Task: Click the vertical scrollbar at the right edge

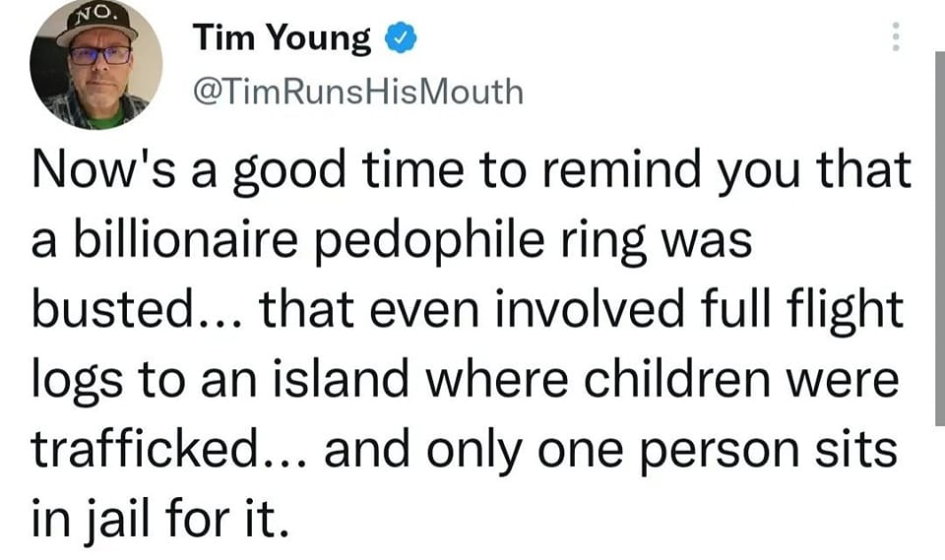Action: 939,236
